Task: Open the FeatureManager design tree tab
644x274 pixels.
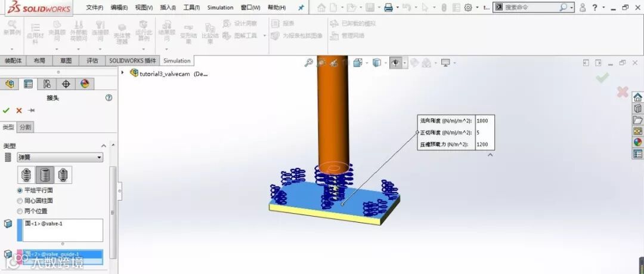Action: tap(10, 84)
